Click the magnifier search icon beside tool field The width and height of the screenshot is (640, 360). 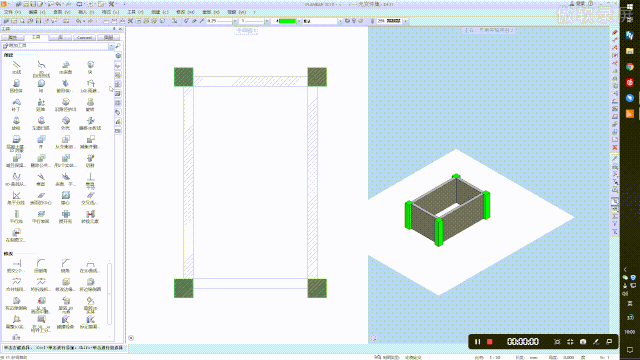point(118,46)
